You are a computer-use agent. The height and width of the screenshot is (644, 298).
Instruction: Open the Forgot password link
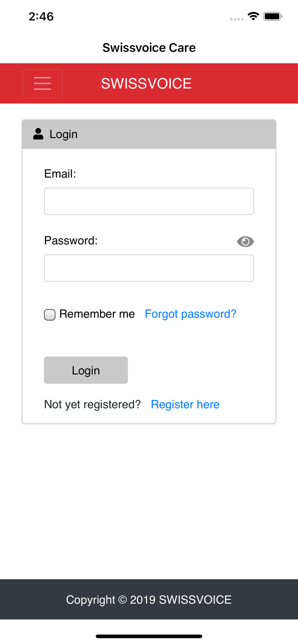click(190, 314)
